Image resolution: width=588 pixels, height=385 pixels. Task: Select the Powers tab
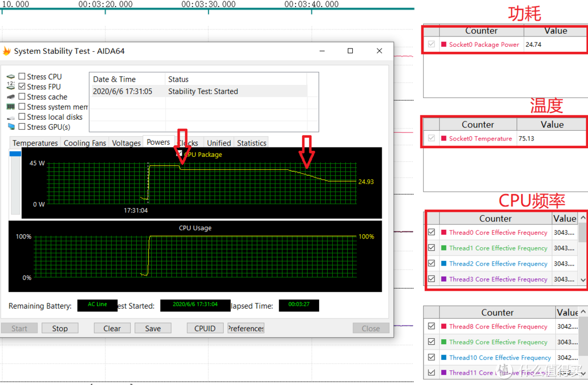click(158, 142)
